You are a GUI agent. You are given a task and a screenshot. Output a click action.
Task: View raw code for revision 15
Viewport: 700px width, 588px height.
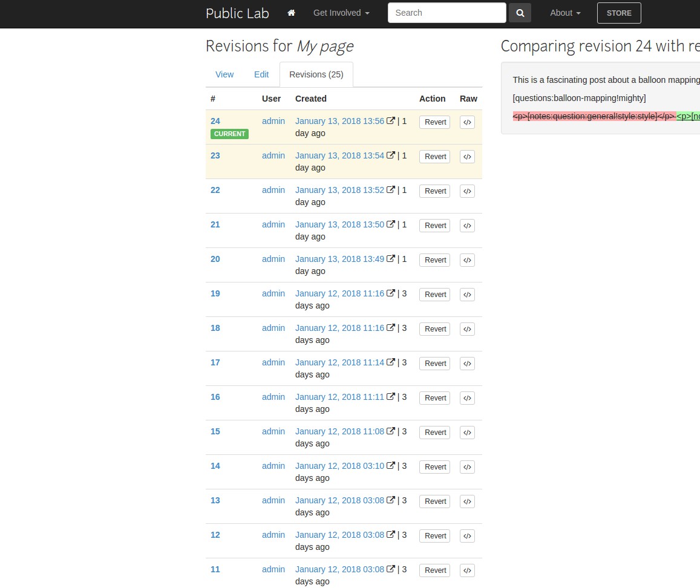467,433
